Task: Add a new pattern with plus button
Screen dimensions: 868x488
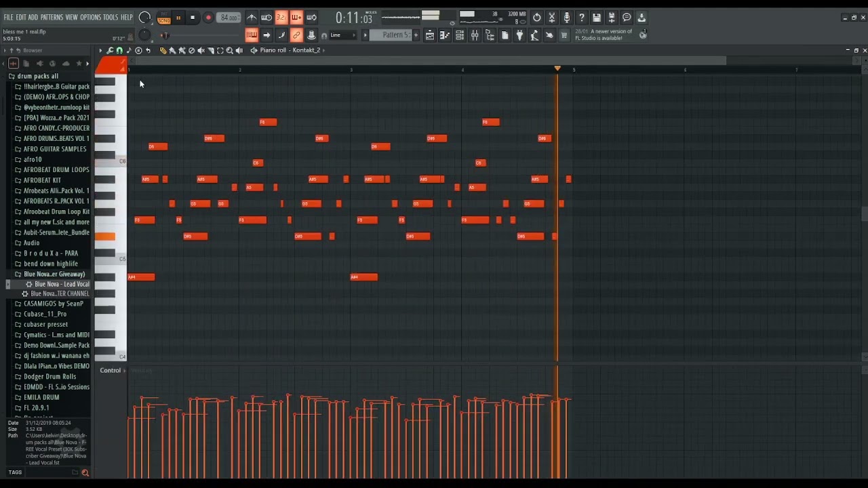Action: pyautogui.click(x=416, y=35)
